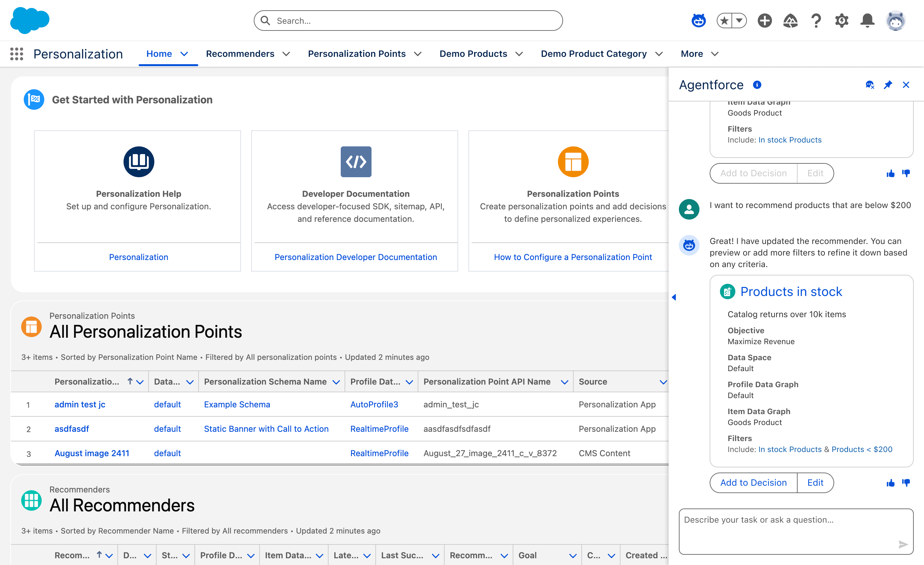
Task: Pin the Agentforce panel
Action: click(x=888, y=85)
